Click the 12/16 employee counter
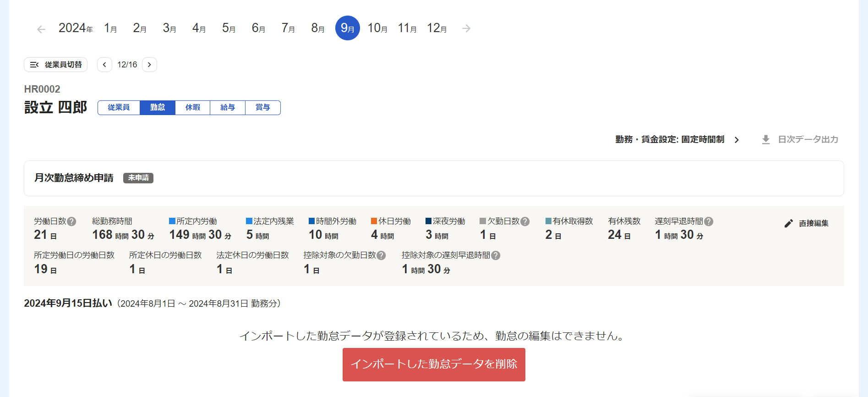Viewport: 868px width, 397px height. point(127,65)
